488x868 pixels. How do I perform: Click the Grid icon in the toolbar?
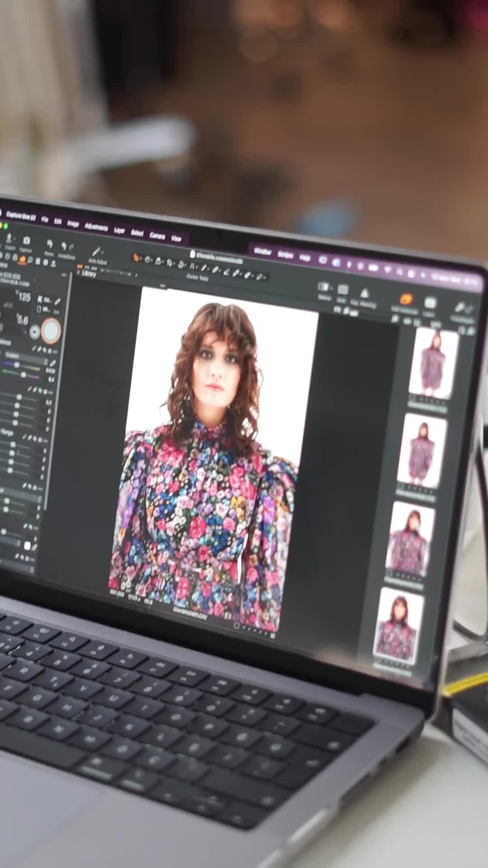[x=343, y=290]
